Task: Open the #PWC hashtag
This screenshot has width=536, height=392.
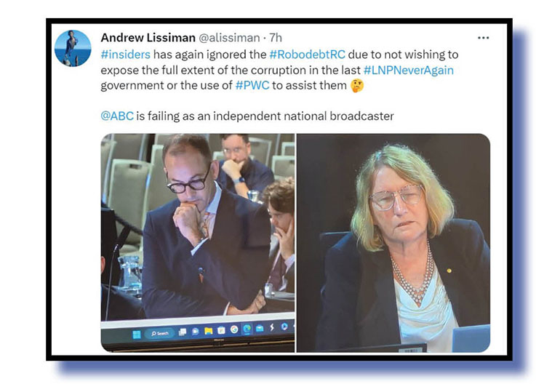Action: click(x=252, y=85)
